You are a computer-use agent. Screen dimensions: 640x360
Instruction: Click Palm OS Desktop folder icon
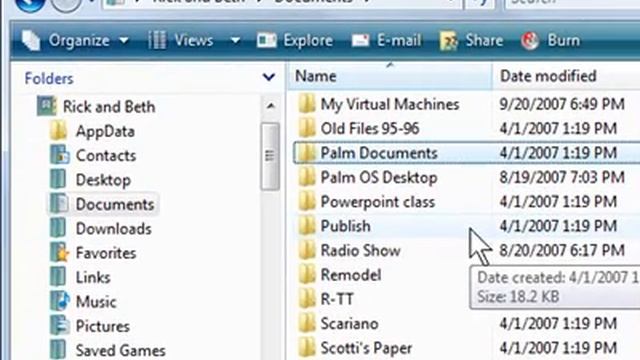pos(307,177)
